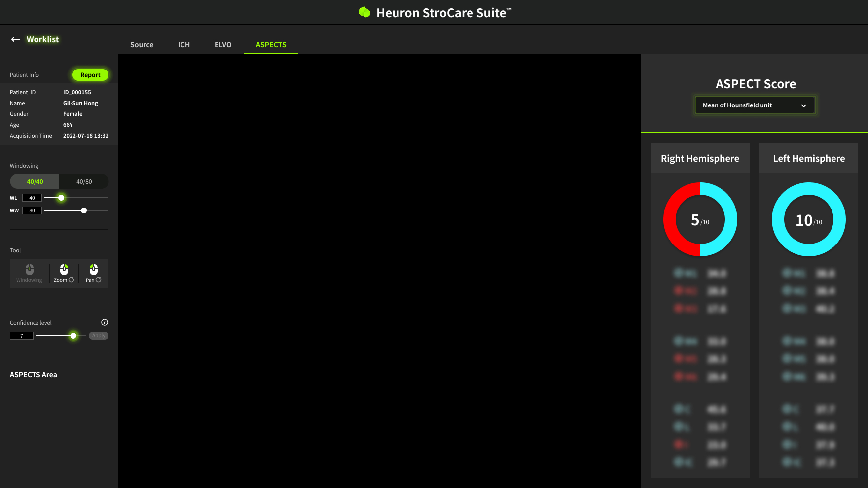Open the ICH tab

(184, 45)
